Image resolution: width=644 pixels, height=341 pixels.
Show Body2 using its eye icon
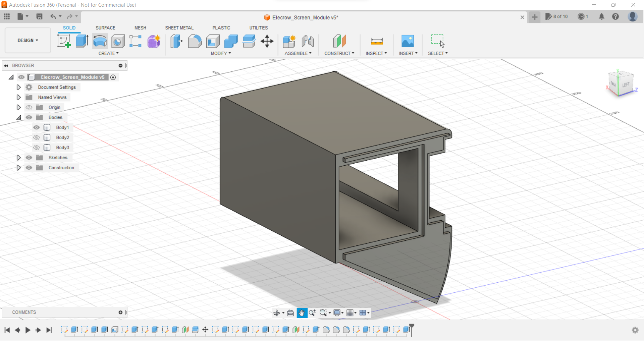coord(37,137)
